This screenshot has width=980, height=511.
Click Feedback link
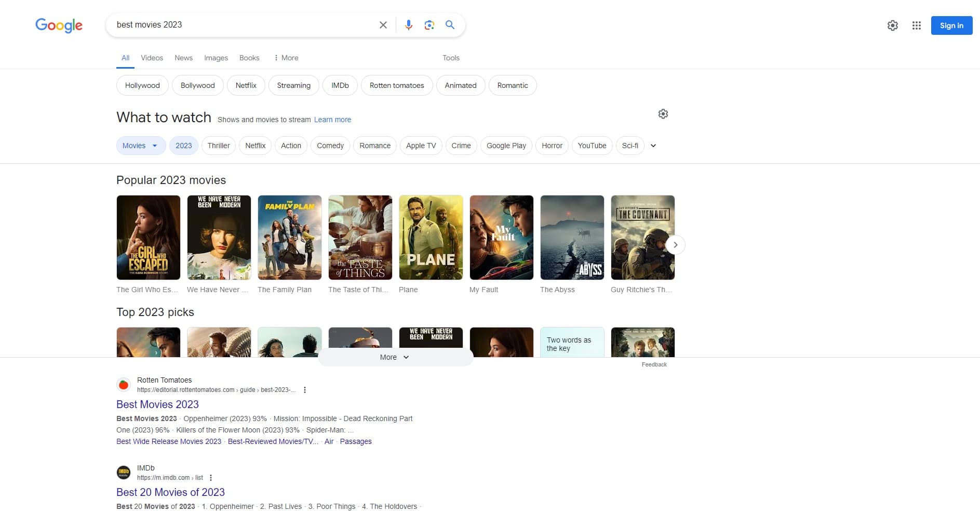pos(654,364)
